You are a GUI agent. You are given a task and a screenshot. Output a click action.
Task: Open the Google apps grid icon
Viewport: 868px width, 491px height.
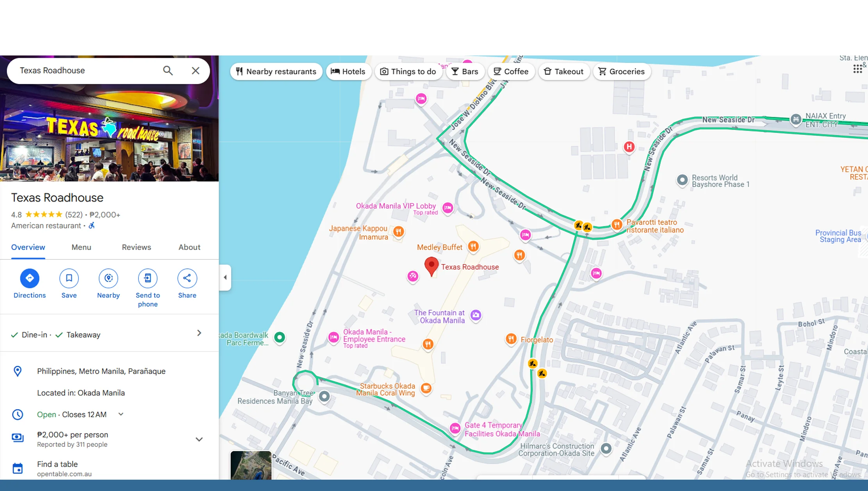(x=857, y=69)
